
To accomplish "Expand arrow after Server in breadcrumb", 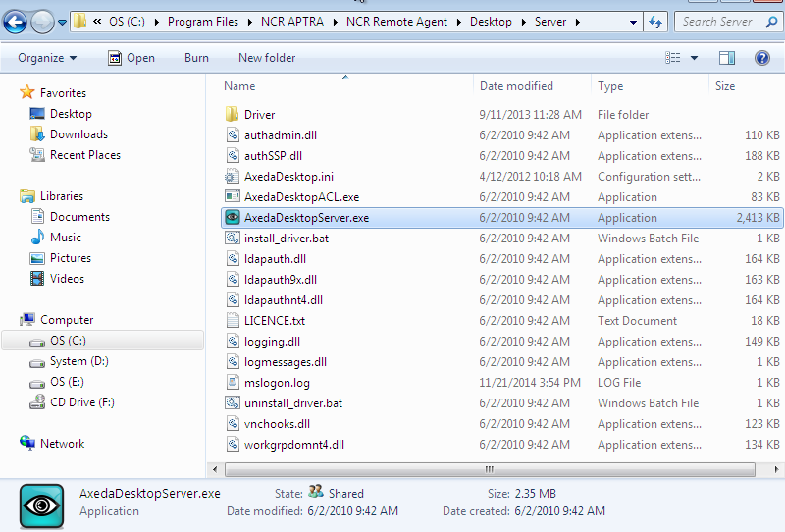I will click(578, 22).
